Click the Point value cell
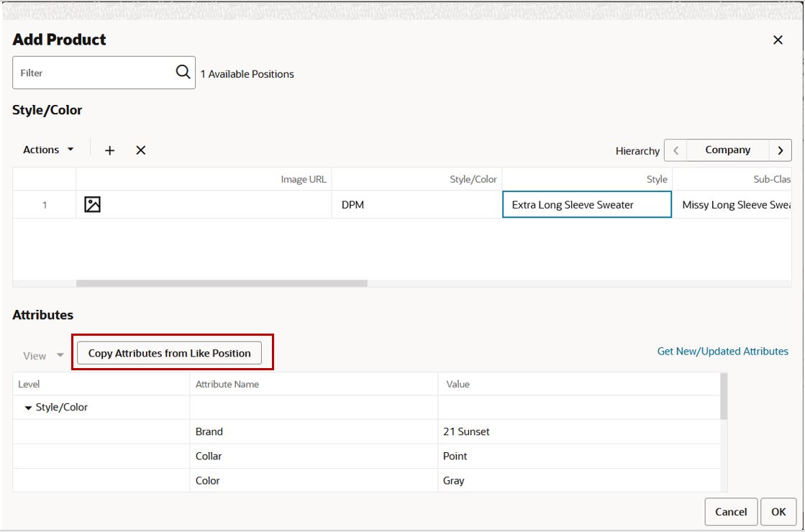Image resolution: width=805 pixels, height=532 pixels. (x=579, y=456)
